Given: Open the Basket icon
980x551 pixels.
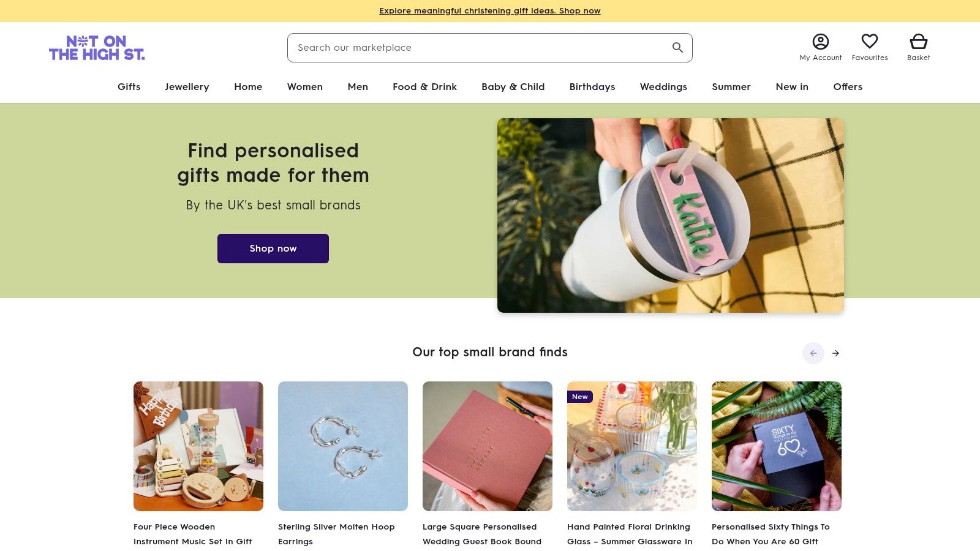Looking at the screenshot, I should pos(918,42).
